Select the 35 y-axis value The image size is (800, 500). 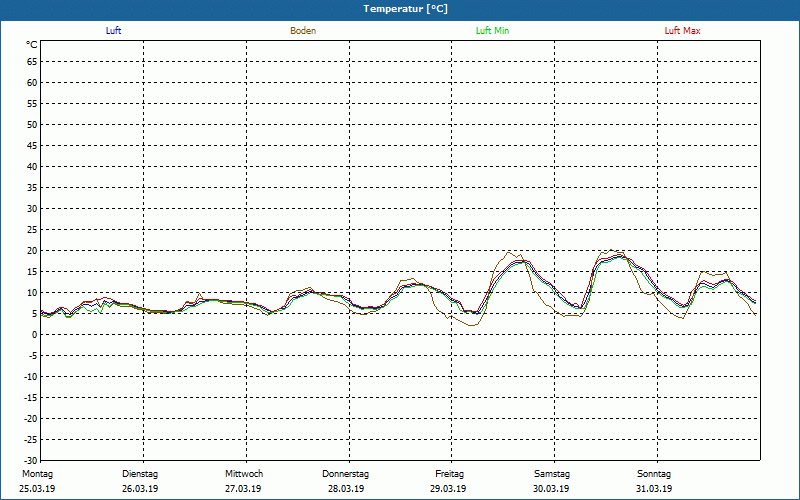tap(32, 187)
